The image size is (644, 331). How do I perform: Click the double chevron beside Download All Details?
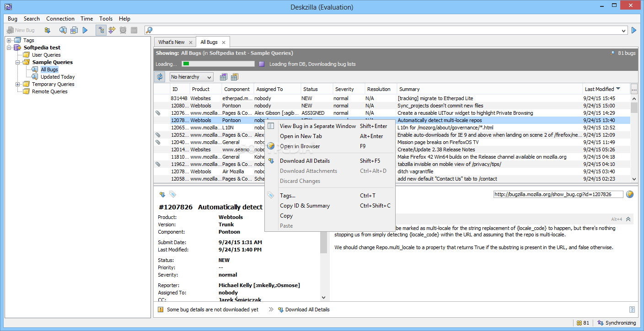(x=271, y=310)
